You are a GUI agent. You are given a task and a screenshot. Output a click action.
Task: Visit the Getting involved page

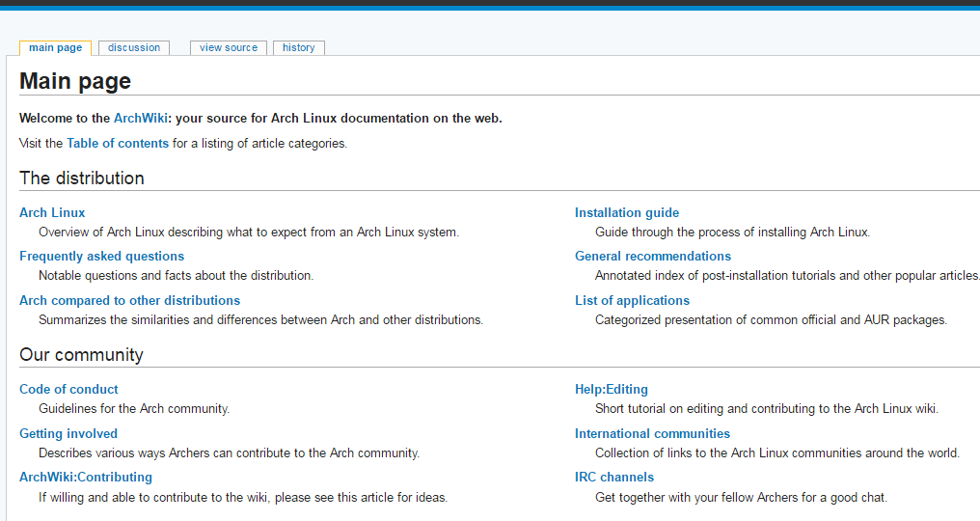click(68, 433)
